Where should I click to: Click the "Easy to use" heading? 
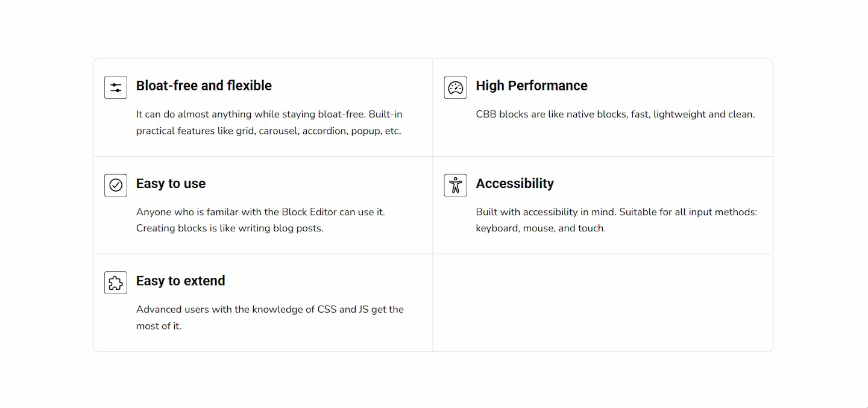[x=171, y=183]
